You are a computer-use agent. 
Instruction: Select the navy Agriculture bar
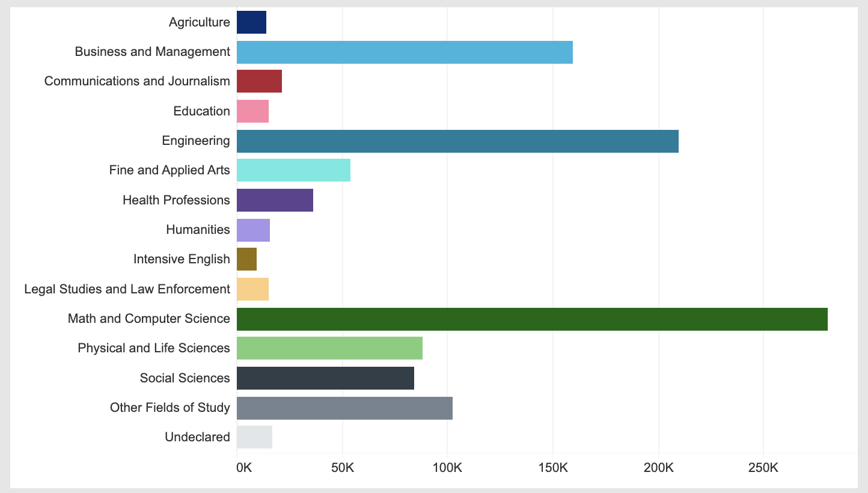[x=251, y=23]
